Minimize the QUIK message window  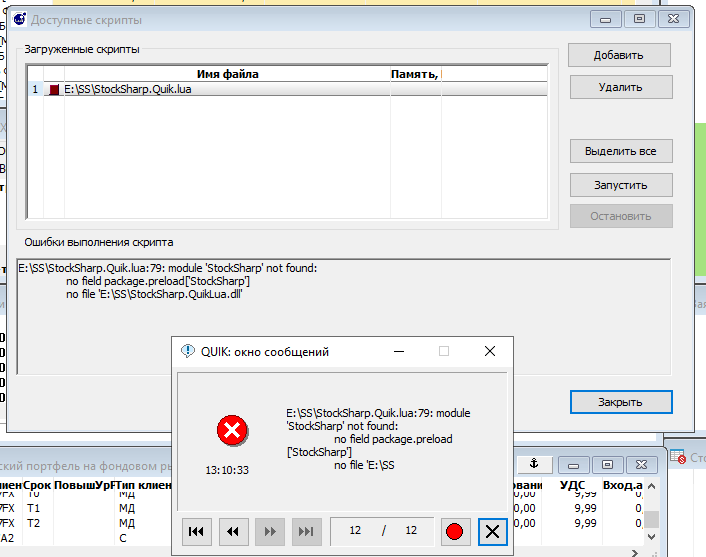[x=399, y=351]
